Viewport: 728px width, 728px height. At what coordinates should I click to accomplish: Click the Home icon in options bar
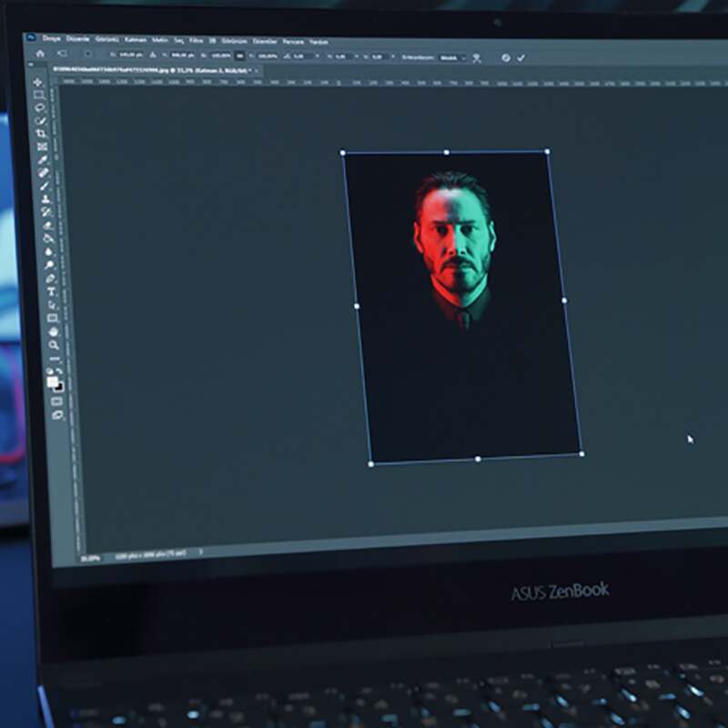pos(39,54)
